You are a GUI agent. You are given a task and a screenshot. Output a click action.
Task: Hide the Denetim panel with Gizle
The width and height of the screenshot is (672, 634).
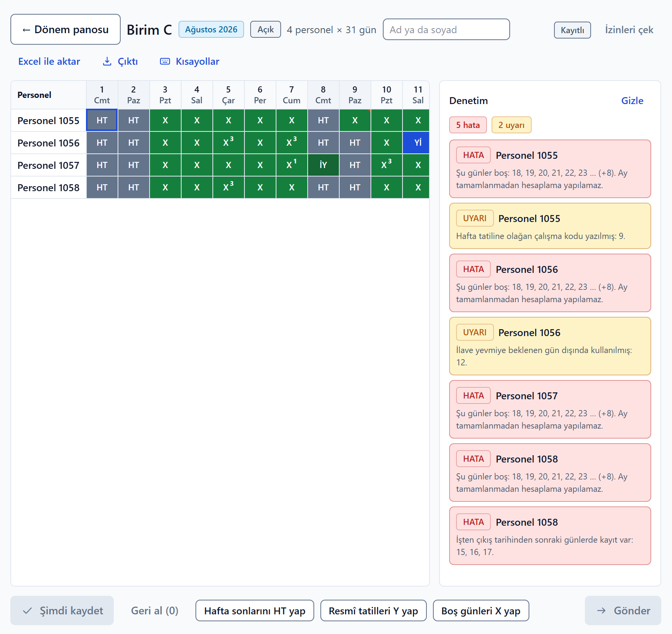(632, 101)
